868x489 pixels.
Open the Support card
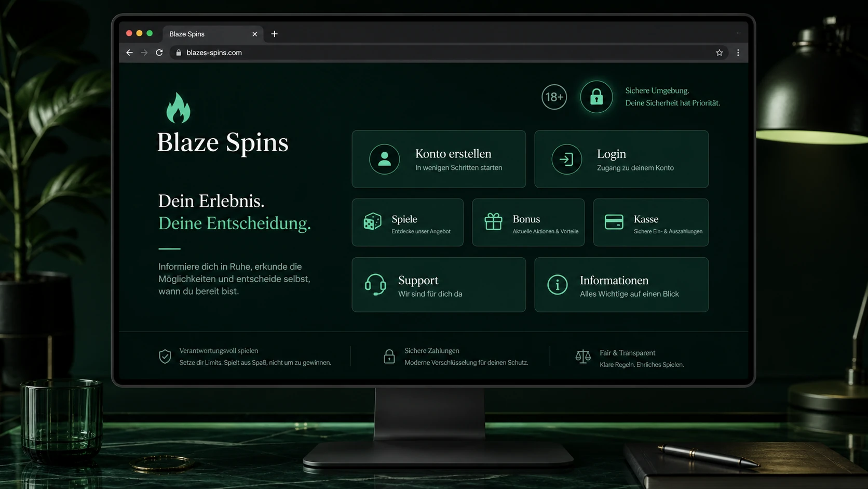(439, 285)
